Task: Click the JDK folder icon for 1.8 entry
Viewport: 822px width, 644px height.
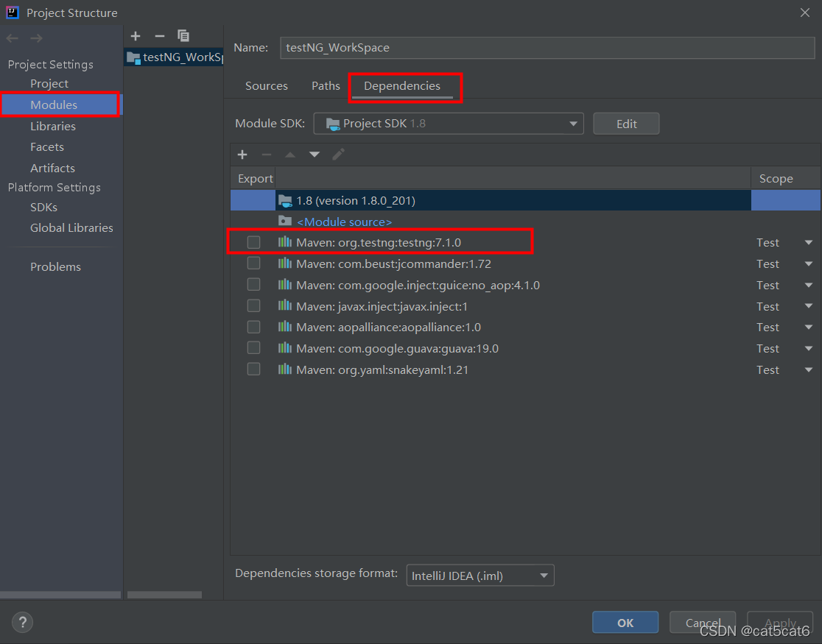Action: point(285,200)
